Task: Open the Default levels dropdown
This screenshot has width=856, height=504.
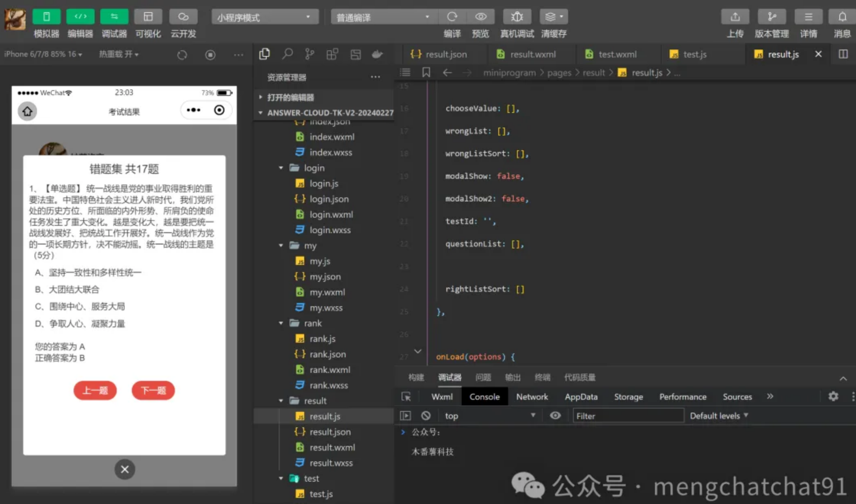Action: pyautogui.click(x=719, y=415)
